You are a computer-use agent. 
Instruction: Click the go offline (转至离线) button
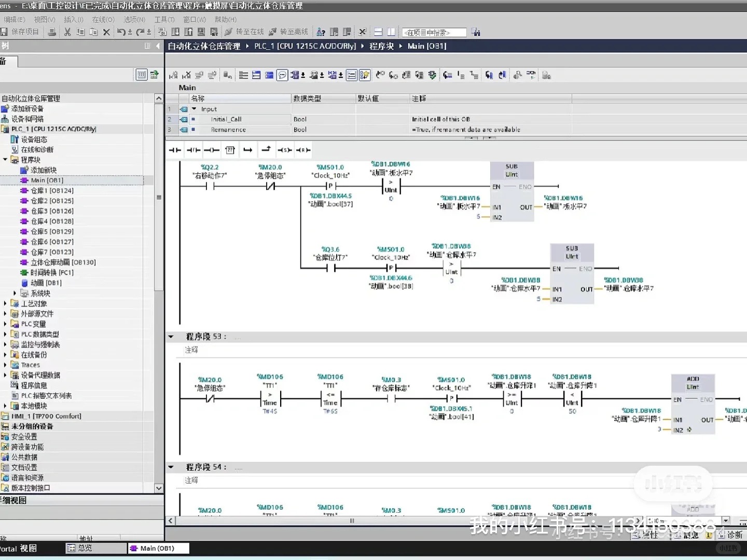coord(288,32)
